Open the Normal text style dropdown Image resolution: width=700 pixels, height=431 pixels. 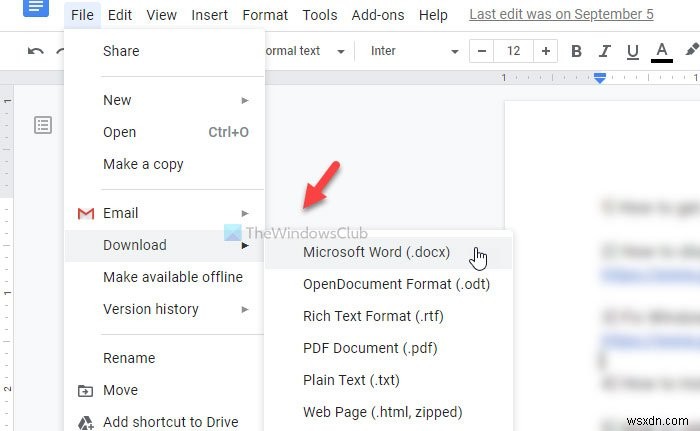305,51
